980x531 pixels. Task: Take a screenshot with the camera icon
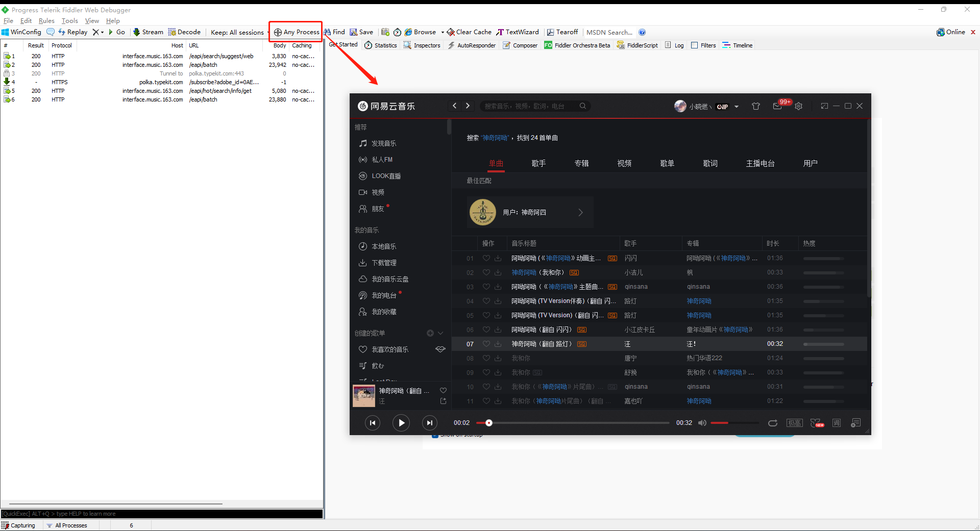tap(385, 32)
